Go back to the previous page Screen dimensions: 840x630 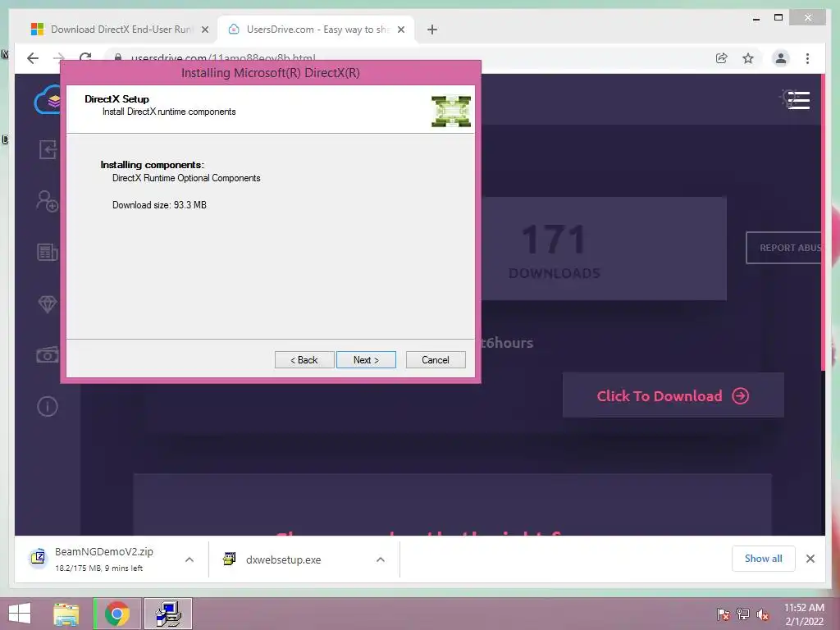[x=33, y=58]
